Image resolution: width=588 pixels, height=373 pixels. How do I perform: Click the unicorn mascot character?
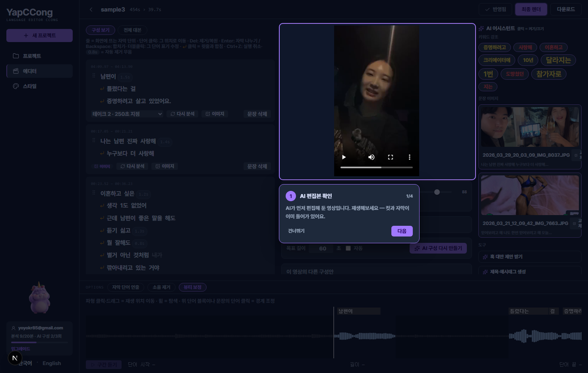click(x=39, y=297)
